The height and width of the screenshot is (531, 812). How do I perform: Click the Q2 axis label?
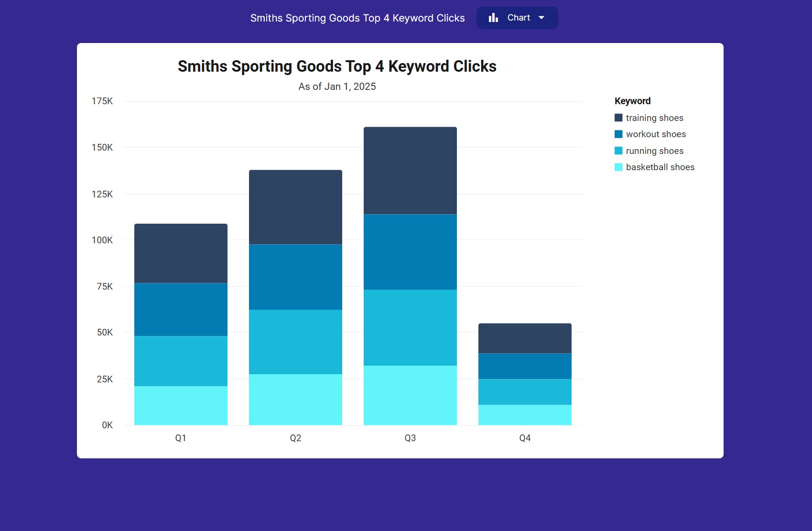point(295,438)
